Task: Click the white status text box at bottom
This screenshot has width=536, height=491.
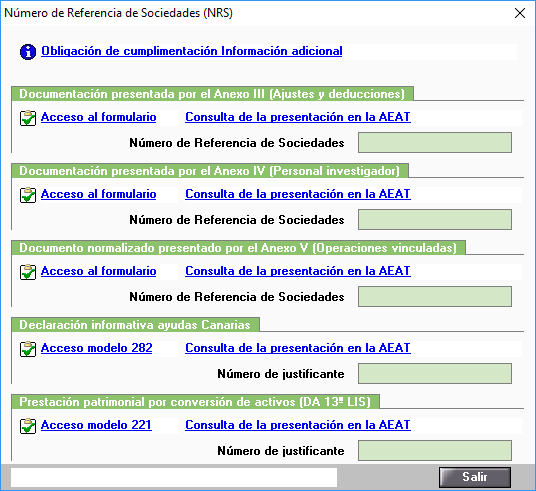Action: [174, 477]
